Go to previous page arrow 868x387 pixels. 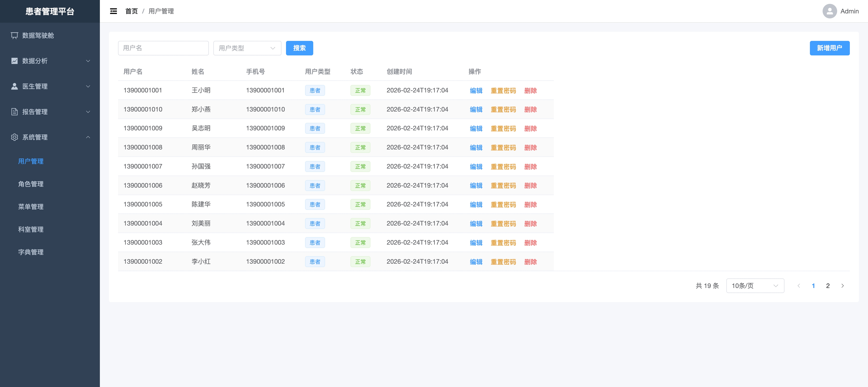click(799, 285)
